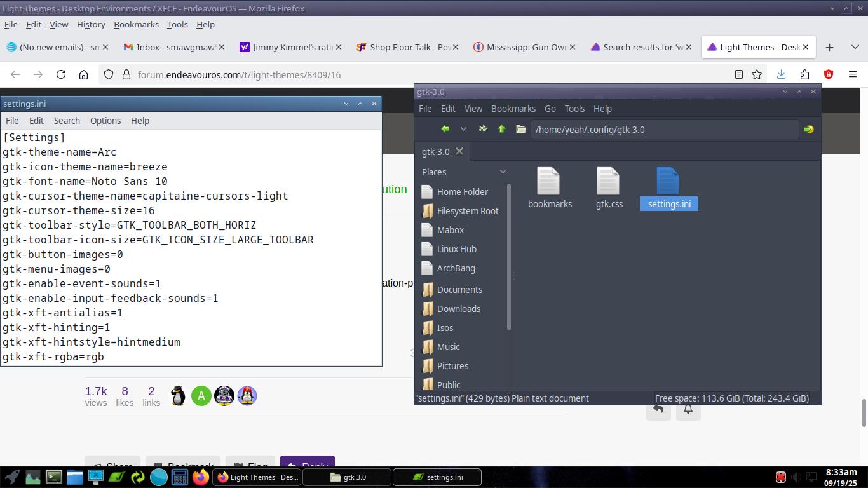
Task: Click the Firefox reload page icon
Action: tap(61, 74)
